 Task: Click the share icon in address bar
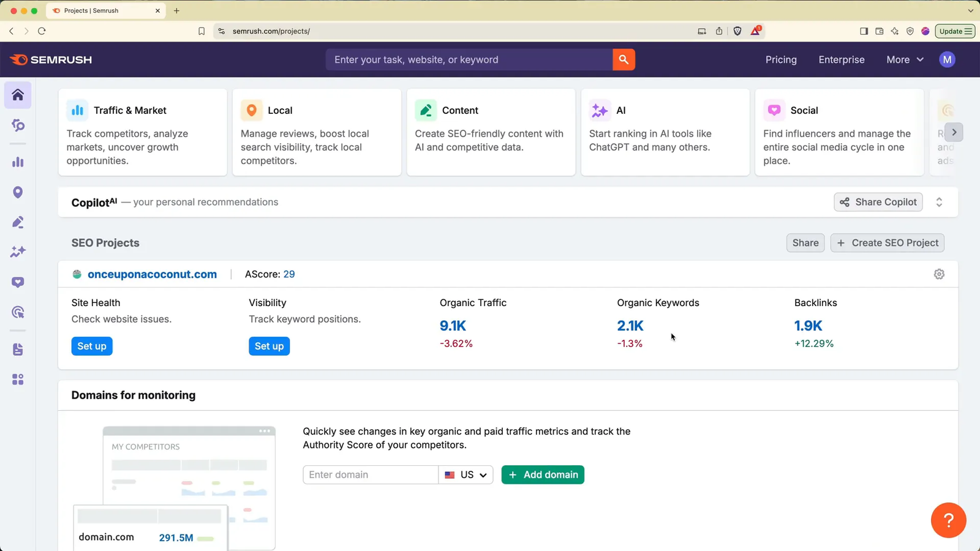[x=719, y=31]
